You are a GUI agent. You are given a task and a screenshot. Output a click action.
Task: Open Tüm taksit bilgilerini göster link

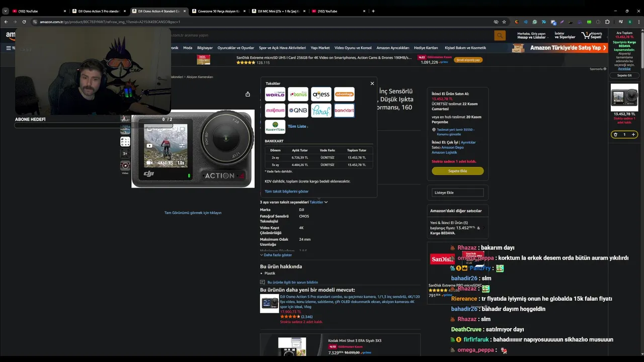click(x=287, y=191)
